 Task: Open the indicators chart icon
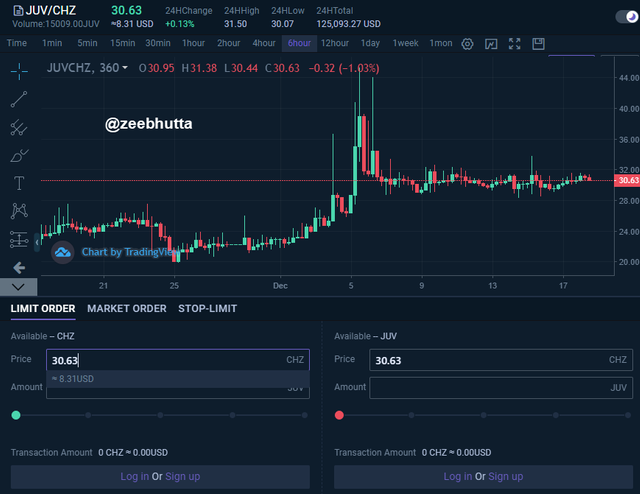tap(491, 44)
